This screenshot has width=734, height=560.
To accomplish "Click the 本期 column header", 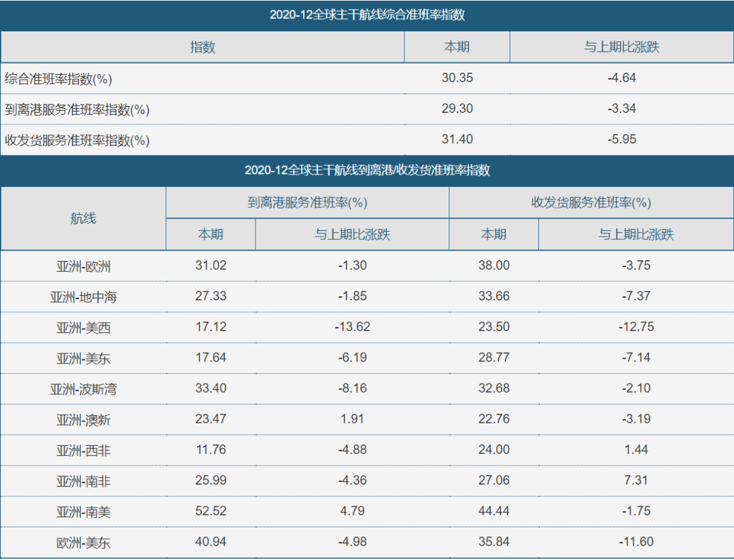I will click(x=457, y=47).
